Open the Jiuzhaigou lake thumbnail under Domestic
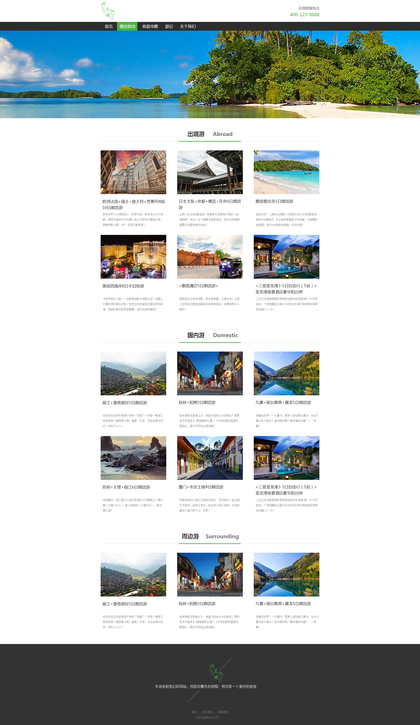420x725 pixels. point(286,373)
